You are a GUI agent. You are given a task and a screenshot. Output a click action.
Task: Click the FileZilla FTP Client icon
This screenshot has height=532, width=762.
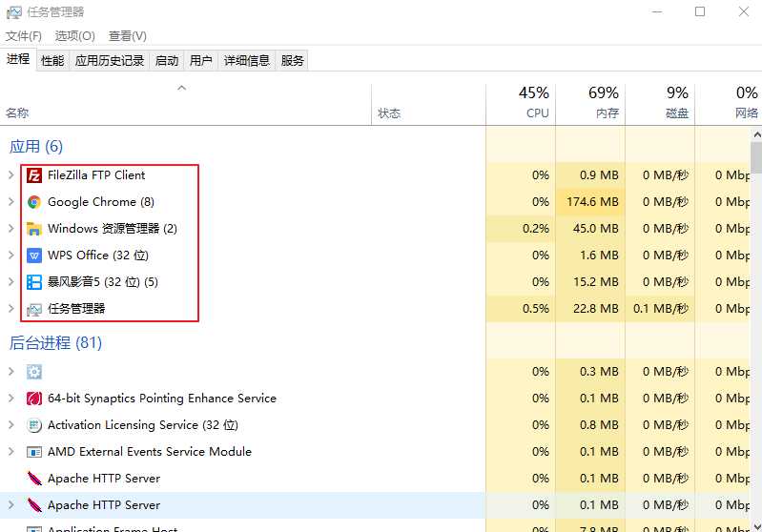click(x=34, y=175)
